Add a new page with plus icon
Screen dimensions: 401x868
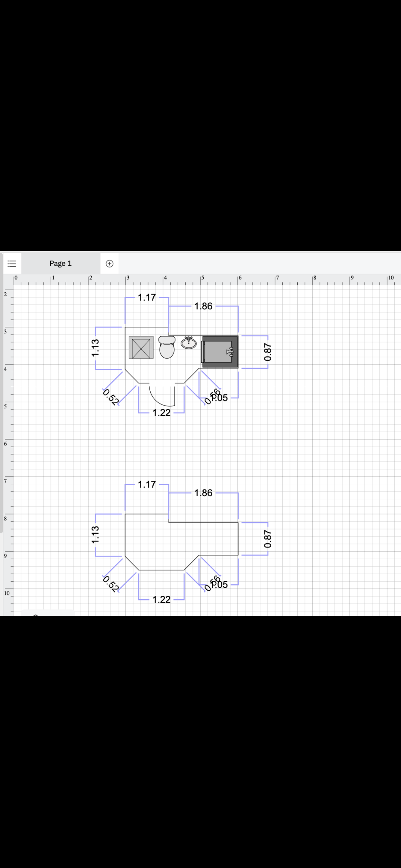pyautogui.click(x=109, y=264)
